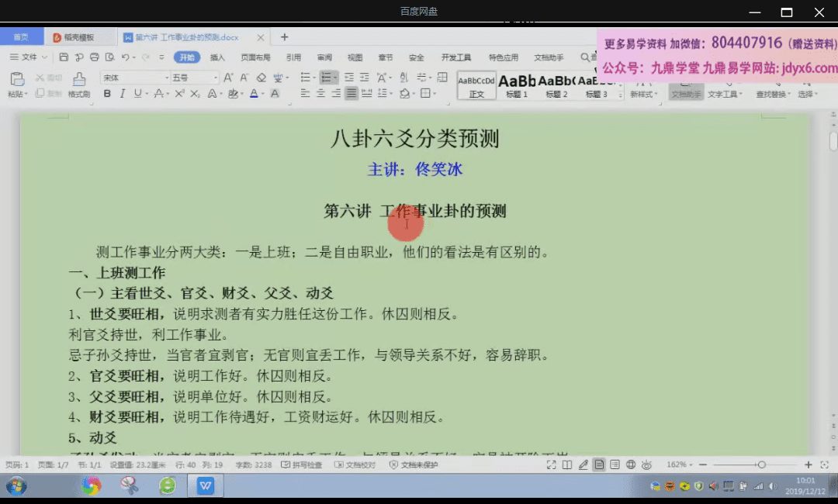Click the superscript X² icon
This screenshot has width=838, height=504.
(x=179, y=94)
